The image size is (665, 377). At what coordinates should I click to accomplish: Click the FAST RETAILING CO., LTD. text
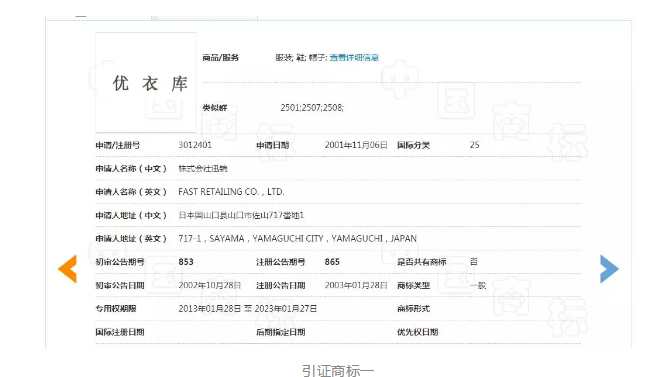(x=231, y=192)
